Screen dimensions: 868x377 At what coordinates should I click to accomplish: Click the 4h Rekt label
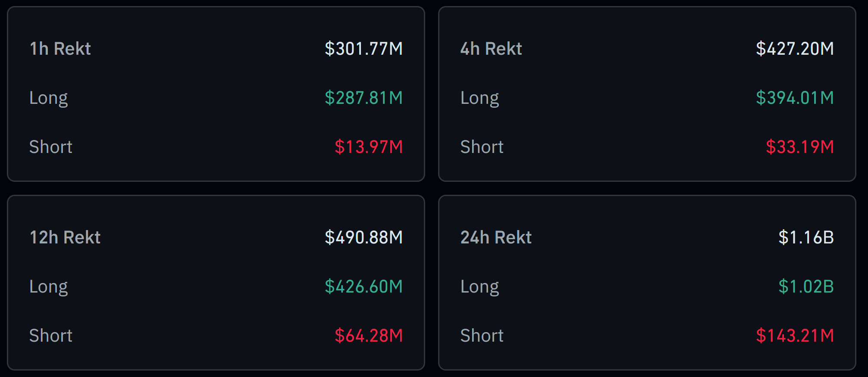tap(491, 49)
